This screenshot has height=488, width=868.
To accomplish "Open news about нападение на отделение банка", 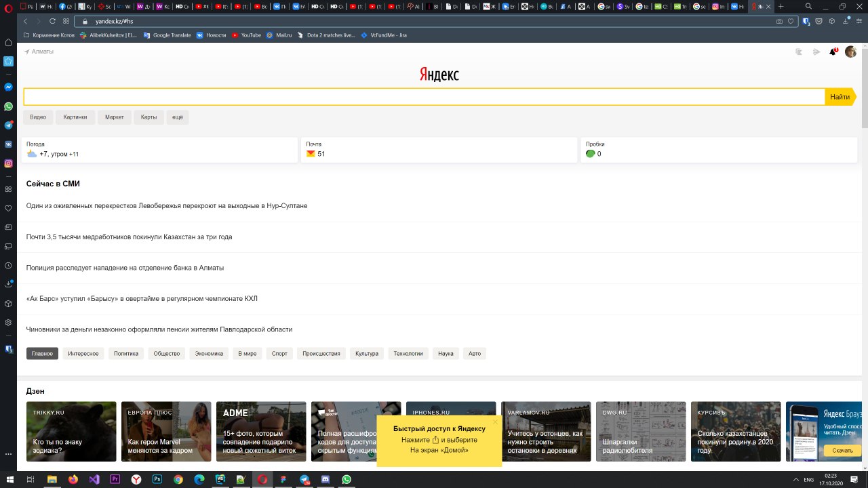I will [125, 268].
